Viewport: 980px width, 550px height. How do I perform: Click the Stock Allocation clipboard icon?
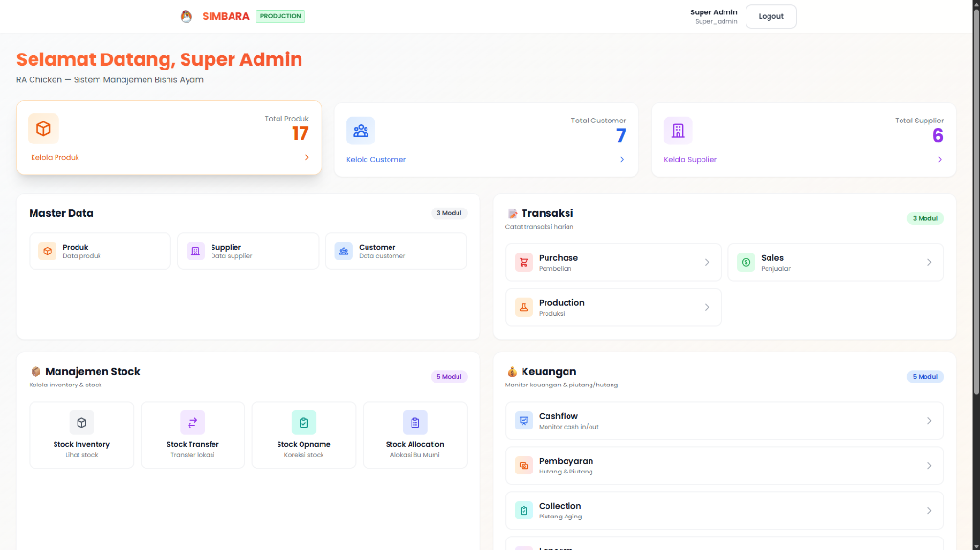(415, 423)
